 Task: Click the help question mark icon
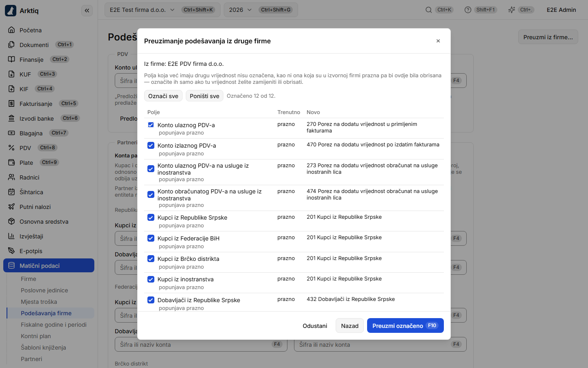point(468,10)
